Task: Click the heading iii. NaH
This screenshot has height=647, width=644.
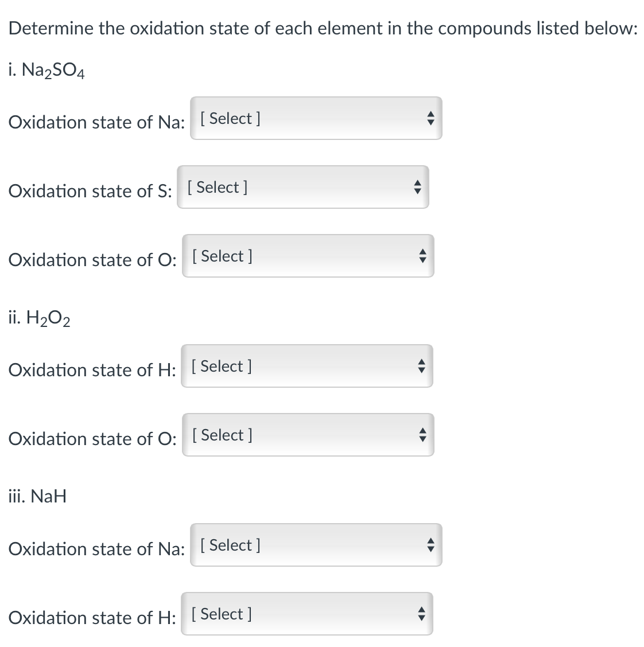Action: [x=37, y=496]
